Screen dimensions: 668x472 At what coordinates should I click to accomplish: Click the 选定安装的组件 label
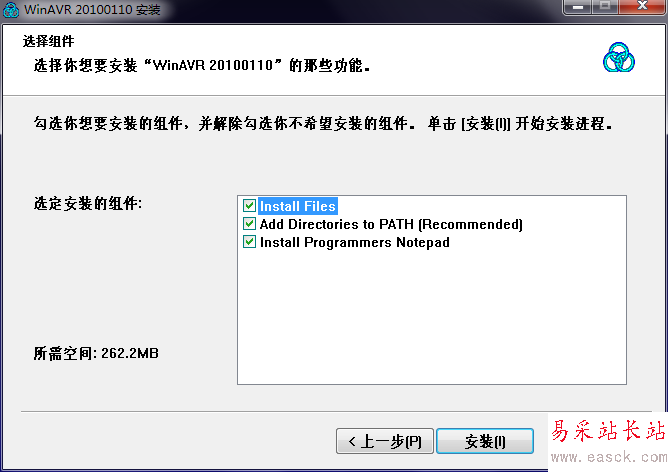click(88, 203)
